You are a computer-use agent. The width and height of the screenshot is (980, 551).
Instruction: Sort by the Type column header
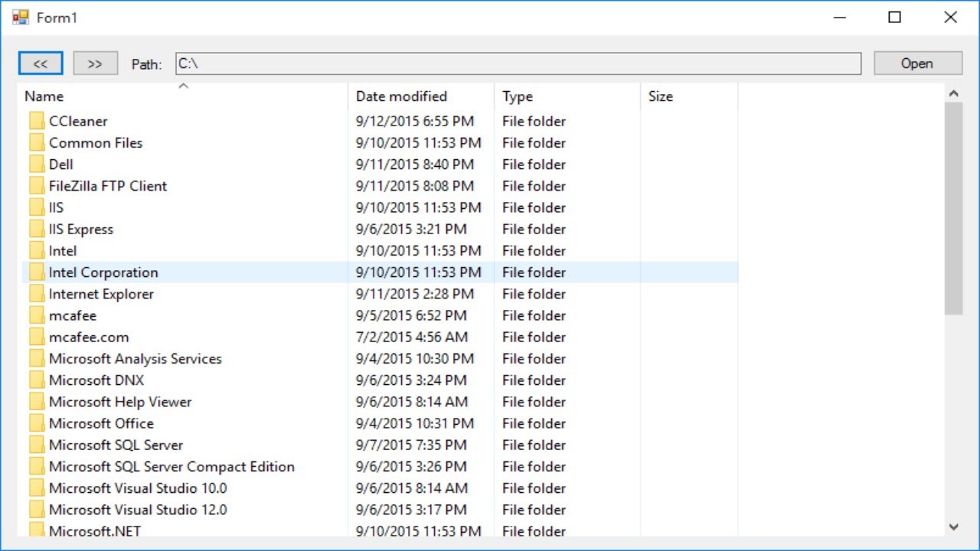567,96
